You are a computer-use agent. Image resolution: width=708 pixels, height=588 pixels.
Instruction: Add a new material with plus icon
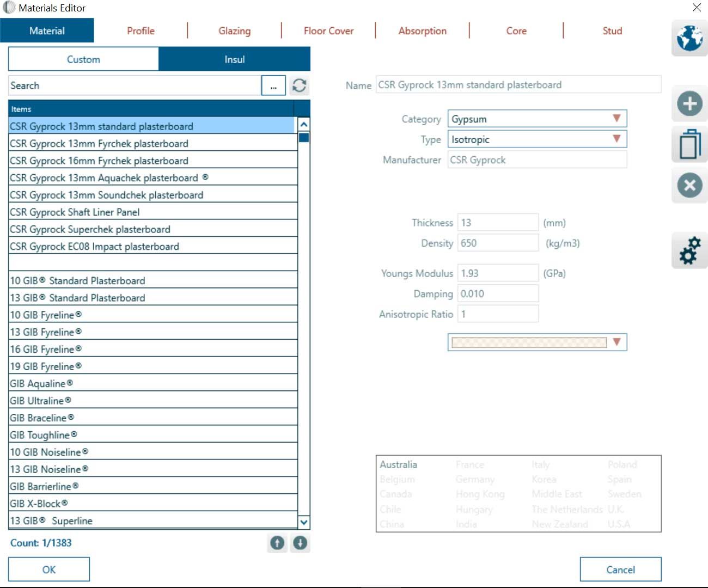[689, 103]
